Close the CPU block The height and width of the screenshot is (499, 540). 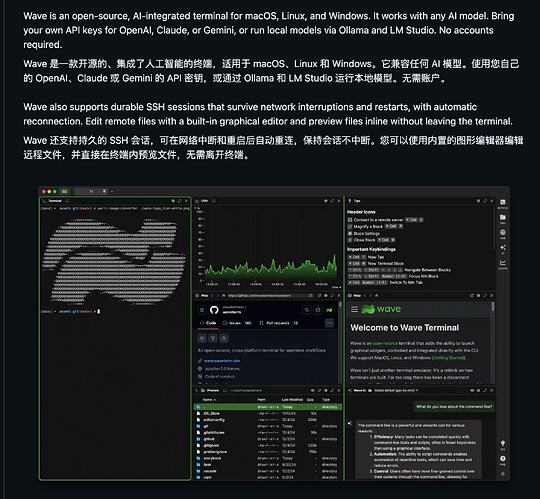coord(339,201)
